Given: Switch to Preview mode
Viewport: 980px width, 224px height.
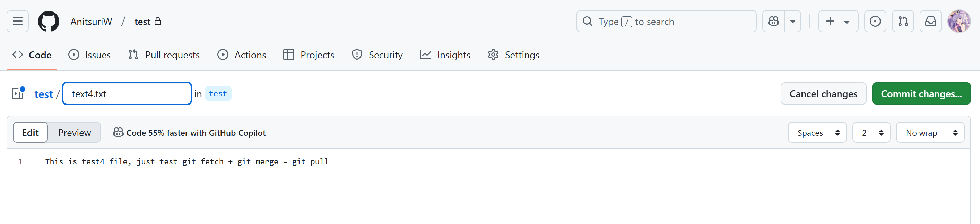Looking at the screenshot, I should [75, 133].
